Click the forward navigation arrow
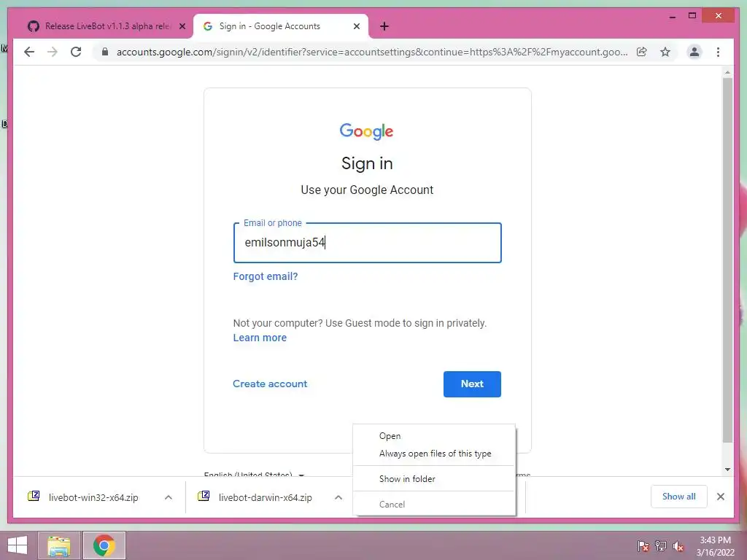 [x=53, y=52]
